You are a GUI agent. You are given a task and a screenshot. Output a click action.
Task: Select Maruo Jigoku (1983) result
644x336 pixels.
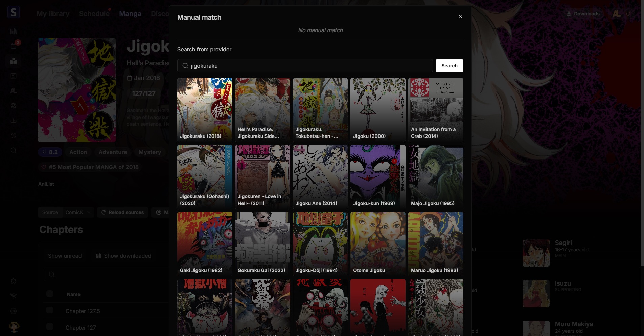(x=436, y=244)
